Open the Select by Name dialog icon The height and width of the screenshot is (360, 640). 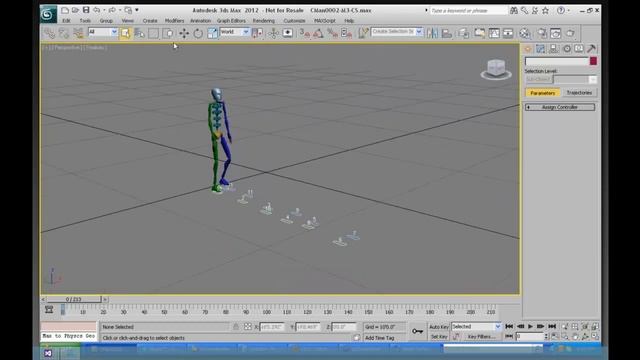139,33
